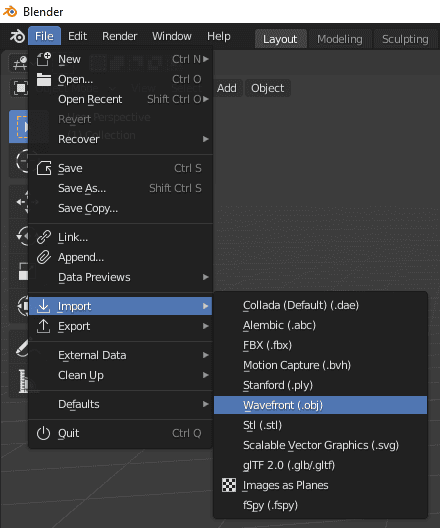Open the Add menu in viewport header
This screenshot has height=528, width=440.
click(227, 88)
